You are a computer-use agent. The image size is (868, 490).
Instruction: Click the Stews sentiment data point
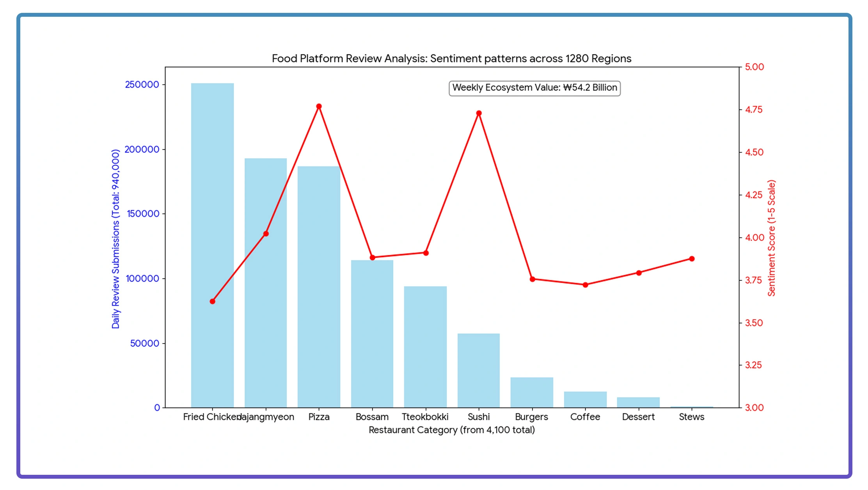click(x=692, y=259)
